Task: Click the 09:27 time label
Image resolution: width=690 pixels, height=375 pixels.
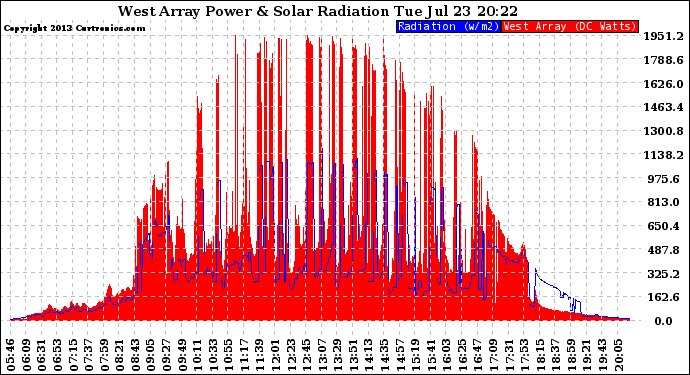Action: (166, 355)
